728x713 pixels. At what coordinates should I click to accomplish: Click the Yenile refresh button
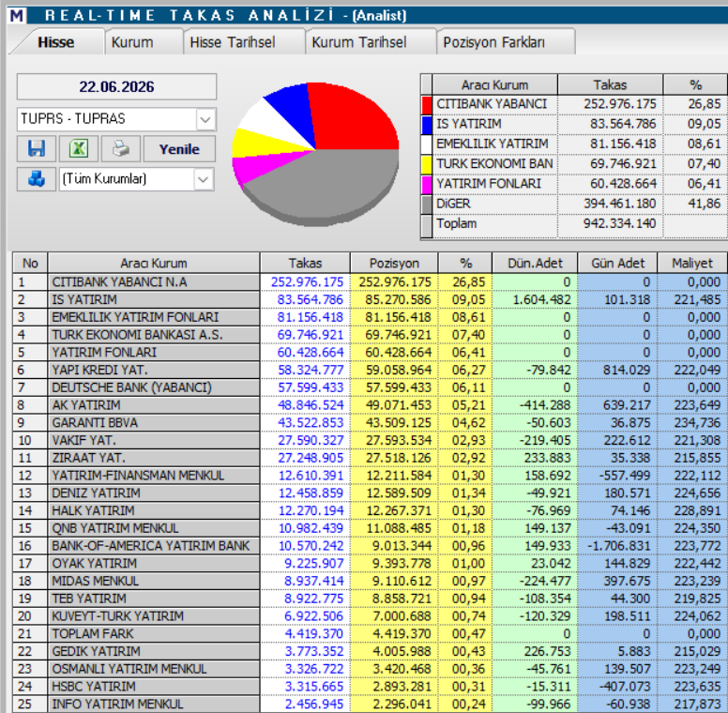click(x=179, y=149)
